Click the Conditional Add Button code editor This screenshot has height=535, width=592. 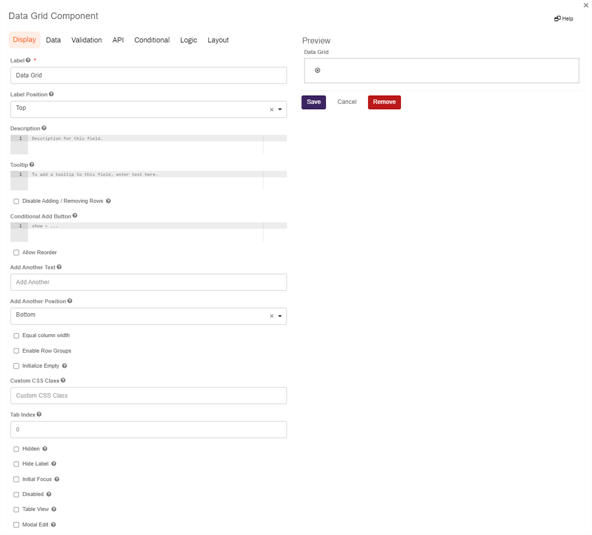[148, 232]
